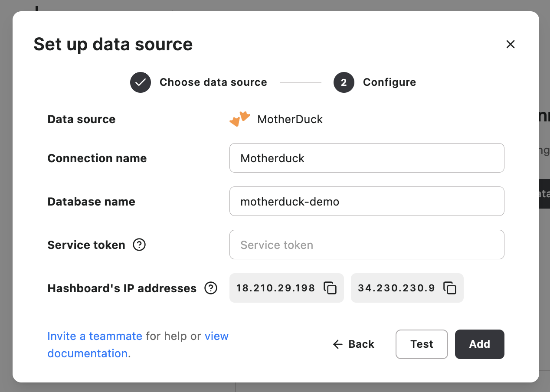Click the Service token label
The height and width of the screenshot is (392, 550).
click(x=86, y=245)
